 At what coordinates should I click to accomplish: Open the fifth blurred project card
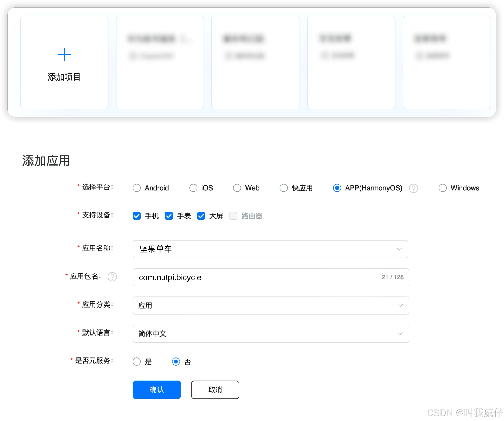[447, 62]
